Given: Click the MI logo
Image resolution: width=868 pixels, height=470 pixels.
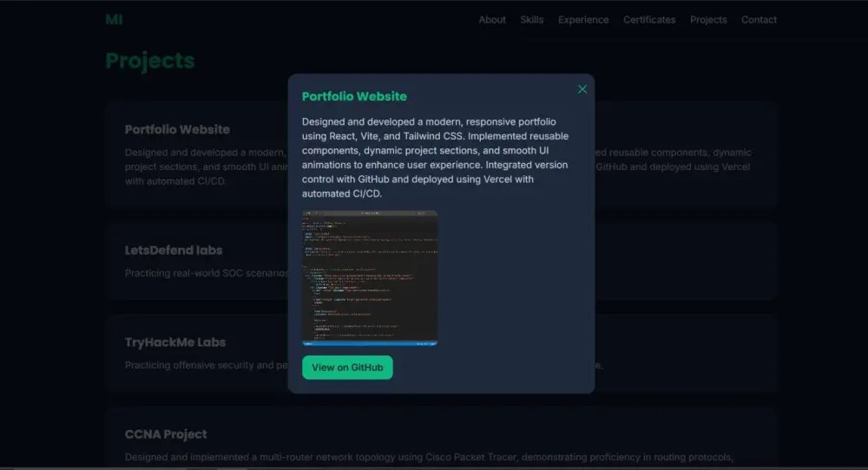Looking at the screenshot, I should (x=114, y=19).
